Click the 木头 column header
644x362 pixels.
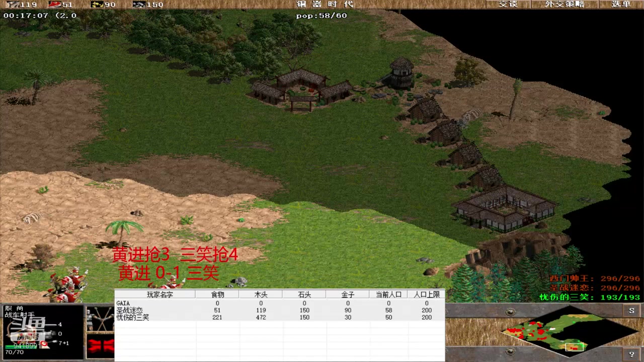(261, 295)
